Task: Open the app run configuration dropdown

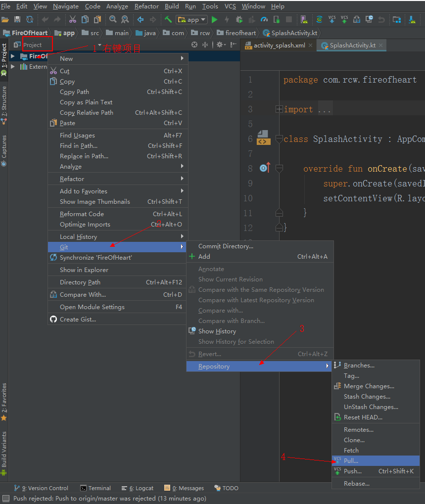Action: [x=191, y=20]
